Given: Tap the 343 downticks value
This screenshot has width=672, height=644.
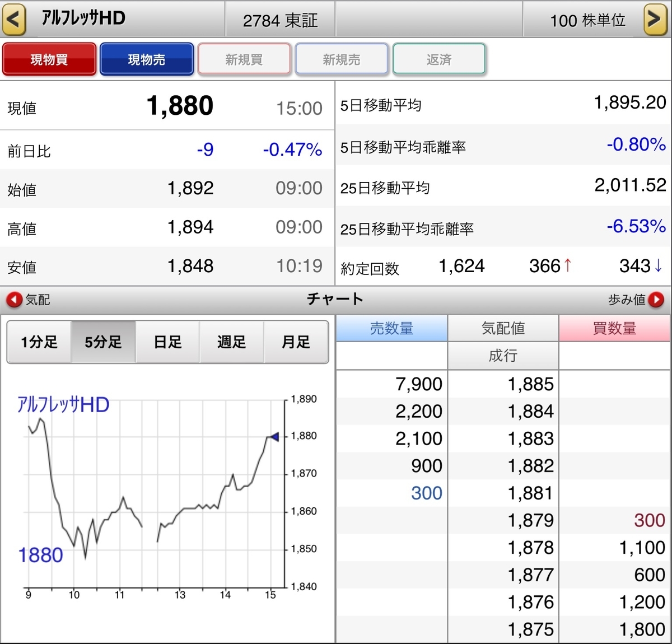Looking at the screenshot, I should [x=635, y=266].
